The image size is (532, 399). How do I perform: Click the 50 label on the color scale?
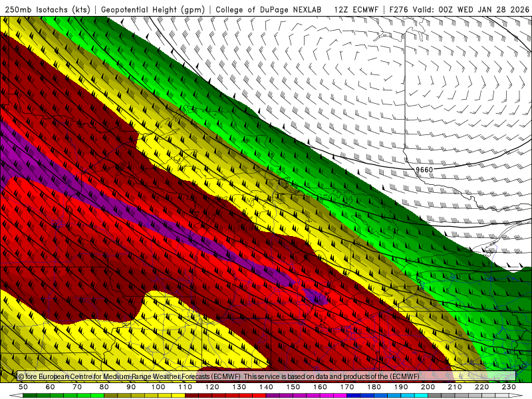point(23,387)
